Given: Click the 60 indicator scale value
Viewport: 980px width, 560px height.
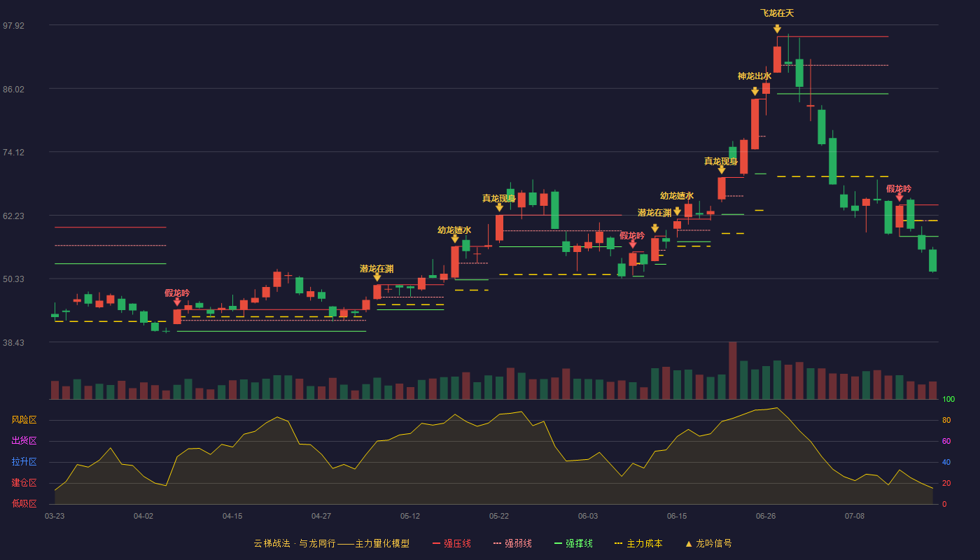Looking at the screenshot, I should (x=946, y=442).
